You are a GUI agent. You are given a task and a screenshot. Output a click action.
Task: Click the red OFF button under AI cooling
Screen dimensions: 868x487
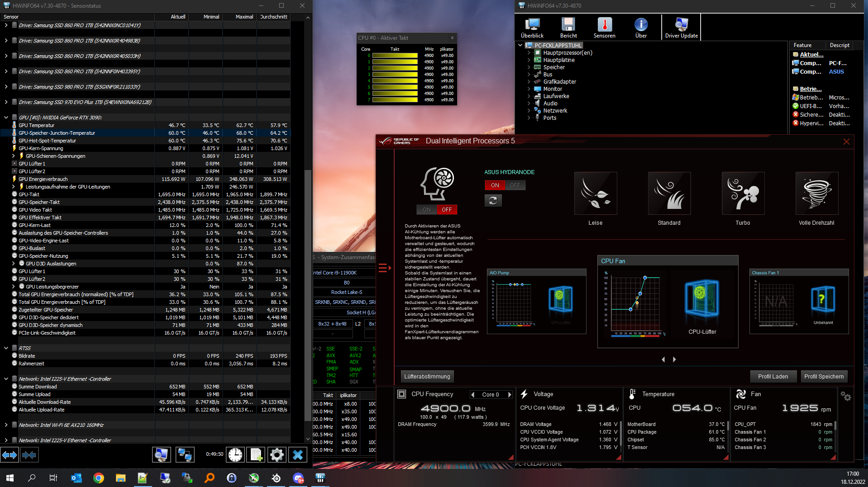click(x=447, y=210)
